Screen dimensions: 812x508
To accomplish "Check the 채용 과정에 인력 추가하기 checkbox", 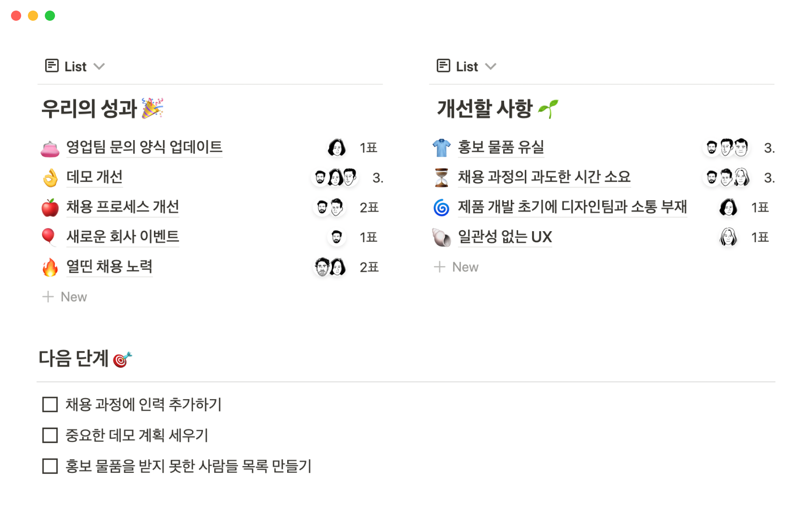I will pos(50,405).
